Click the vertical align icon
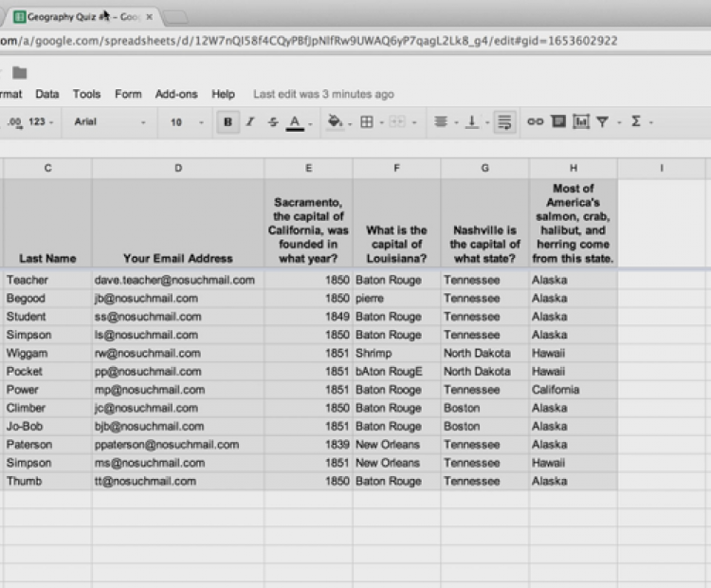Viewport: 711px width, 588px height. (471, 122)
